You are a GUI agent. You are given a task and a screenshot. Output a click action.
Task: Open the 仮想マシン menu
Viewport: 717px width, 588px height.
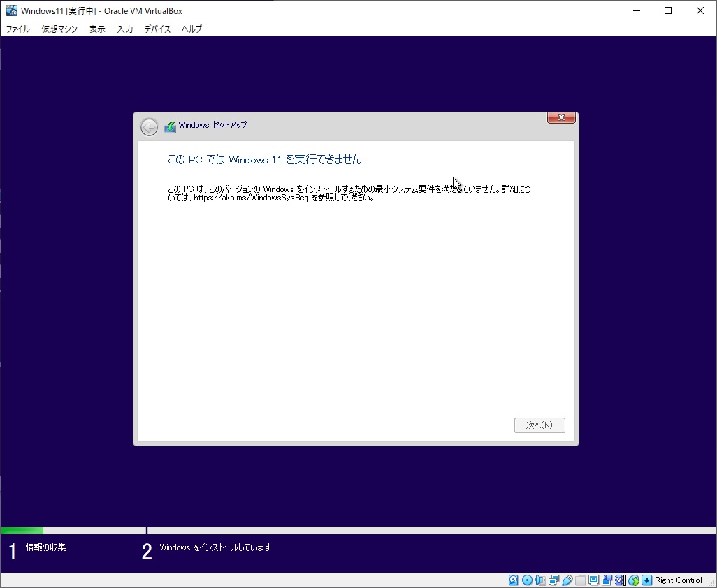coord(59,29)
